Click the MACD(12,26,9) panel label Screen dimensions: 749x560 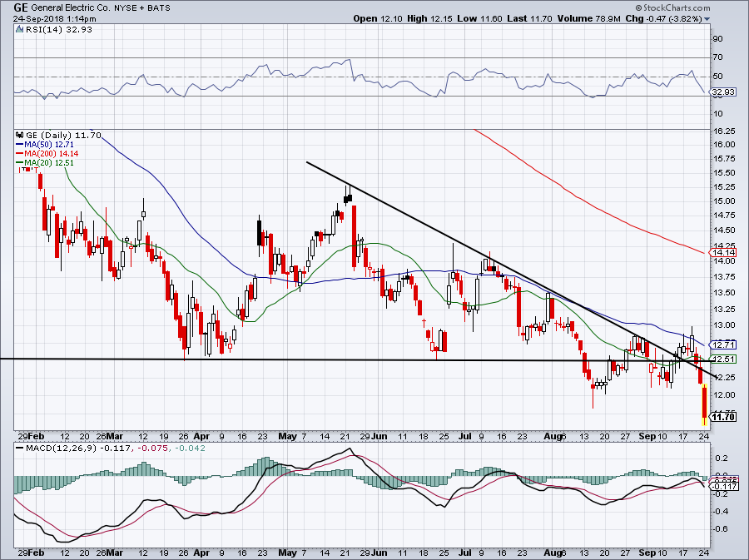[59, 448]
